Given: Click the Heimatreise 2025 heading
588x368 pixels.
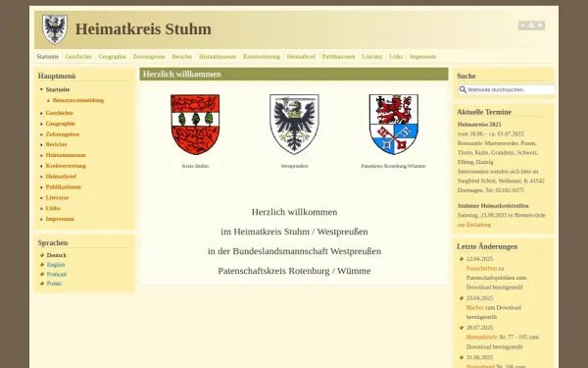Looking at the screenshot, I should coord(479,125).
